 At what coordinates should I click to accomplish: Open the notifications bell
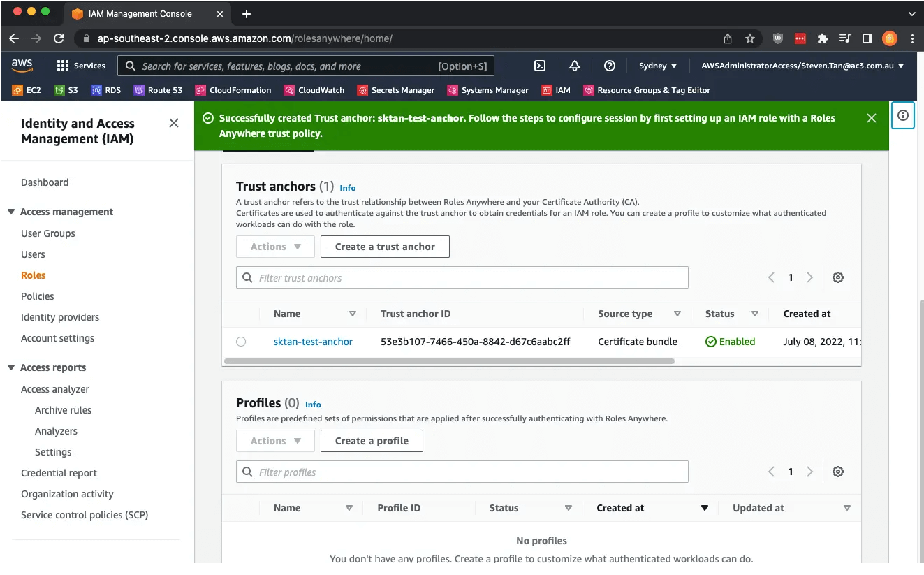(x=575, y=66)
